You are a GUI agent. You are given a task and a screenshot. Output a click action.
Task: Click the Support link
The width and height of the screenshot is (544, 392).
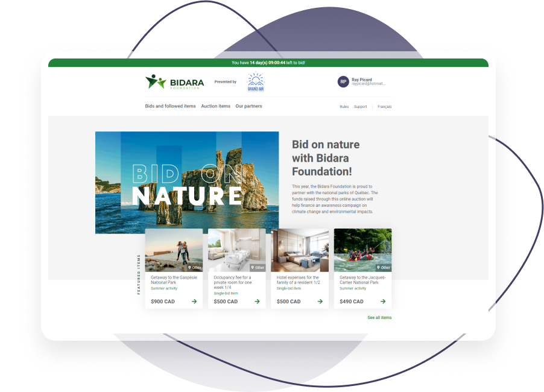pos(360,107)
